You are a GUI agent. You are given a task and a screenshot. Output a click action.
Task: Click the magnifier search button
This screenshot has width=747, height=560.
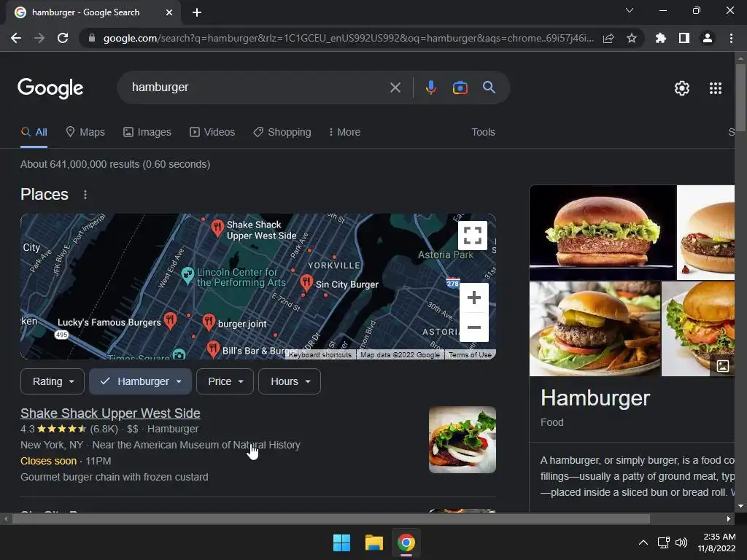489,87
